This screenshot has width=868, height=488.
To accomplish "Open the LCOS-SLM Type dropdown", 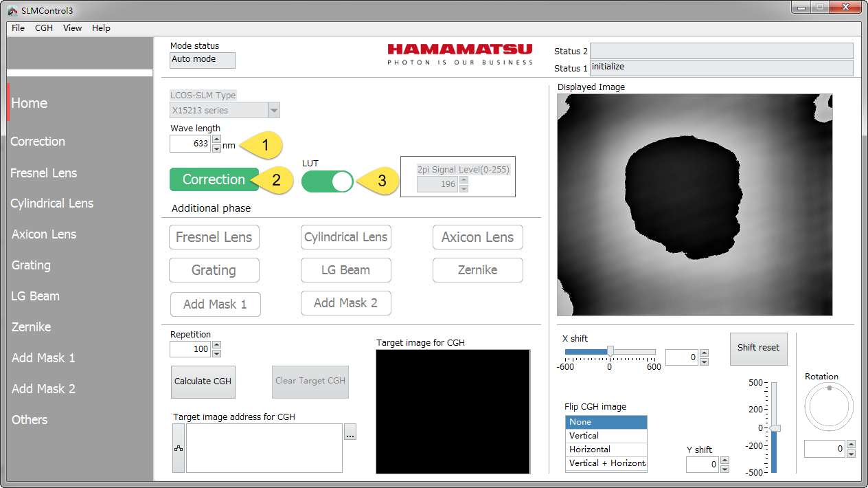I will [x=274, y=110].
